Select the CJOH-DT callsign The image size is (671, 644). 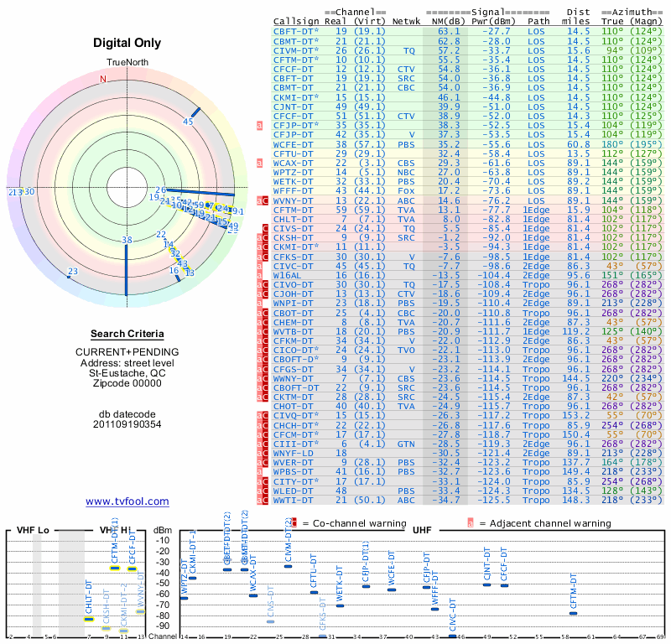pos(293,294)
